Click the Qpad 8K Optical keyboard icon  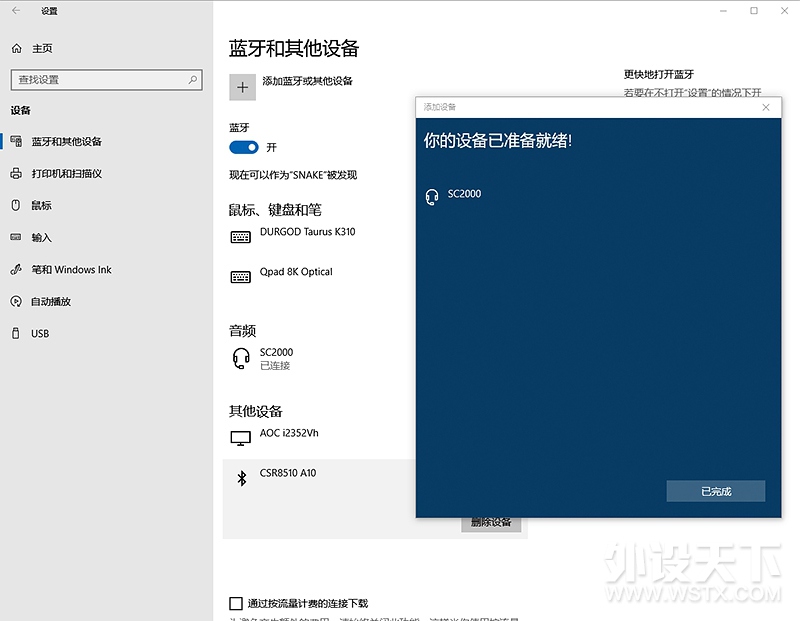coord(241,277)
